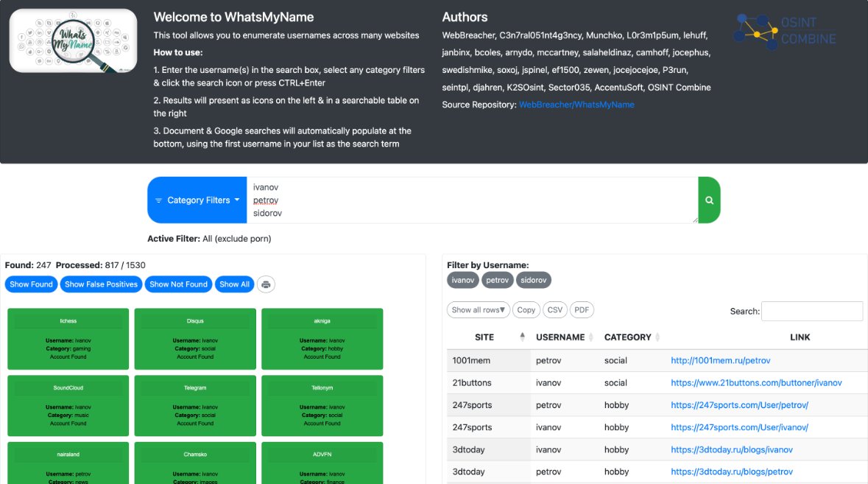
Task: Filter results by username sidorov
Action: pos(534,280)
